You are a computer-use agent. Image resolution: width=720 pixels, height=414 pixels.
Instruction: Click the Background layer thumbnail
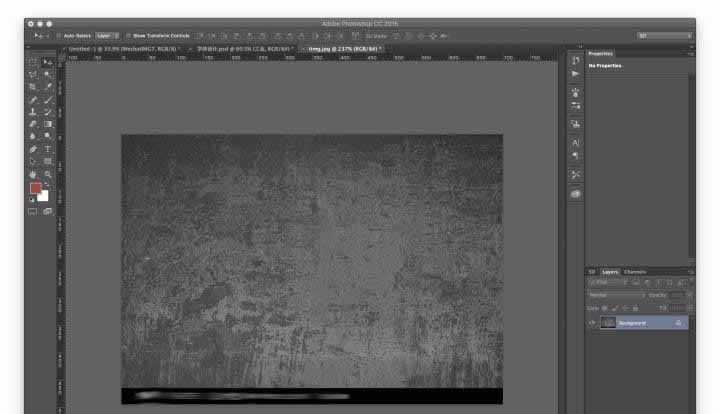pos(607,323)
